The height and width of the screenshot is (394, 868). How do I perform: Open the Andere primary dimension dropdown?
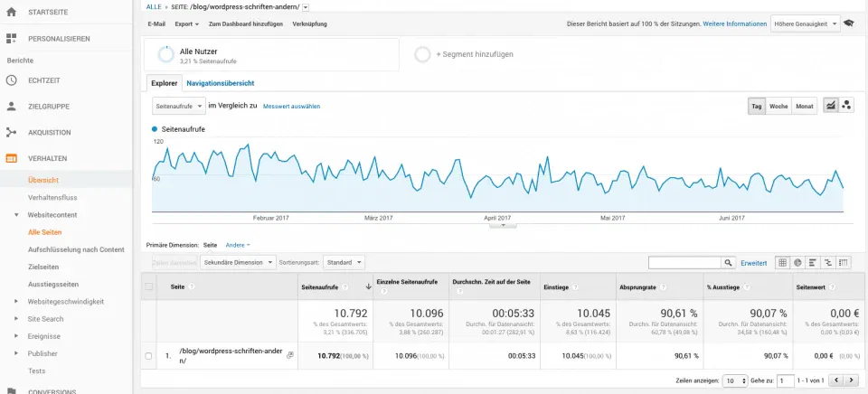[238, 245]
